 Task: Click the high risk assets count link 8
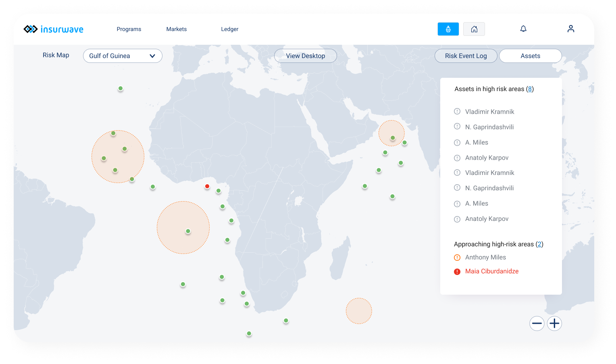[x=530, y=89]
